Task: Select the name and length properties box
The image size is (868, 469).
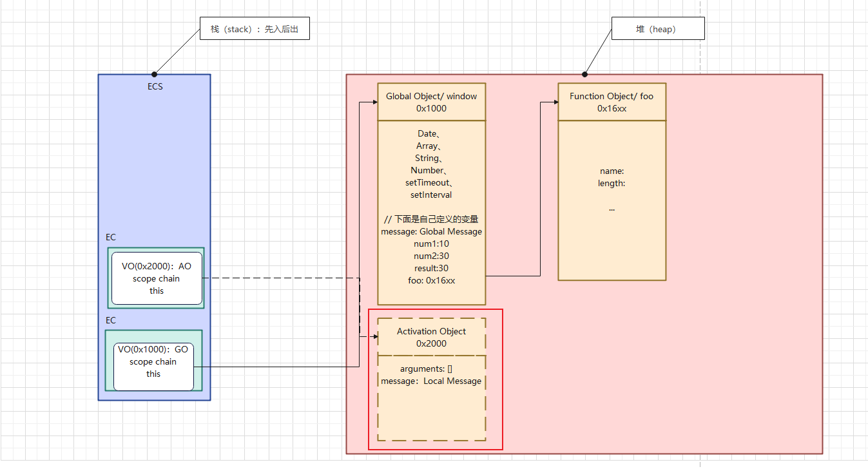Action: (x=612, y=200)
